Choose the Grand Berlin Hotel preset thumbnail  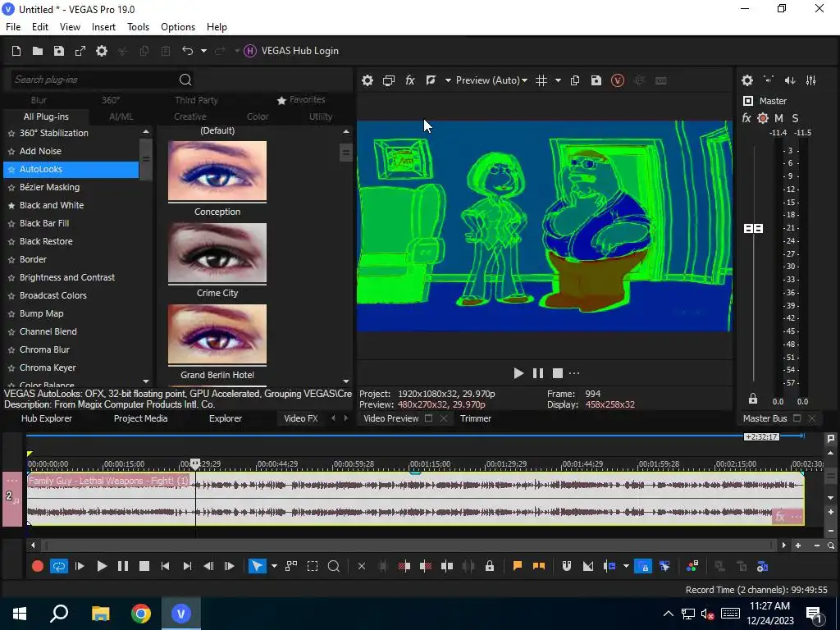tap(217, 335)
